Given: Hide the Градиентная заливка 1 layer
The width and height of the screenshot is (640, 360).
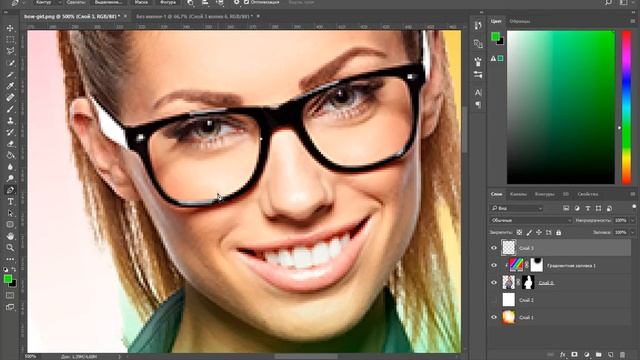Looking at the screenshot, I should pyautogui.click(x=494, y=265).
